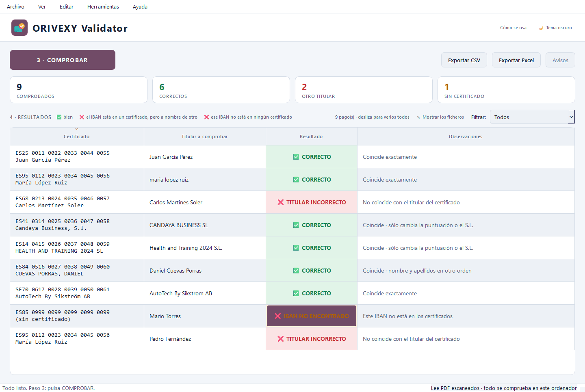Click certificate cell ES14 0415 0026 0037 0048 0059
This screenshot has width=585, height=392.
(x=77, y=248)
